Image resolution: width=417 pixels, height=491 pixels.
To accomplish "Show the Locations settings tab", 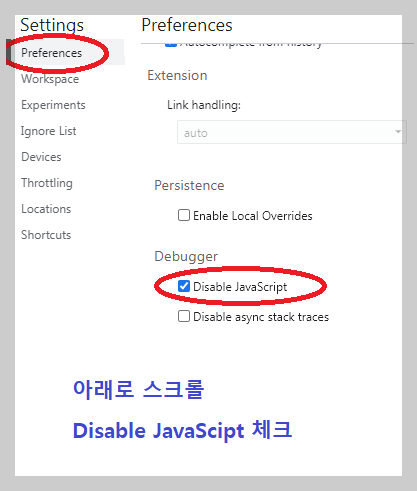I will [46, 209].
